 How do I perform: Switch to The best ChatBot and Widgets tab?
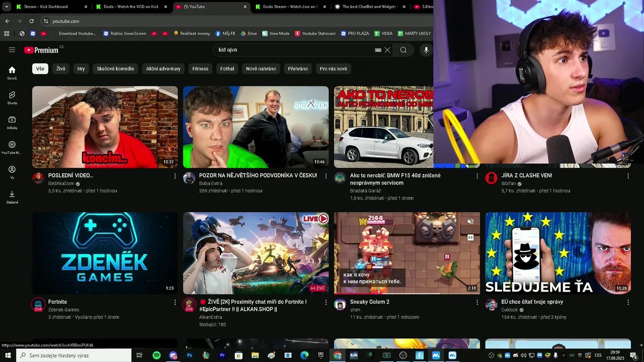coord(370,7)
